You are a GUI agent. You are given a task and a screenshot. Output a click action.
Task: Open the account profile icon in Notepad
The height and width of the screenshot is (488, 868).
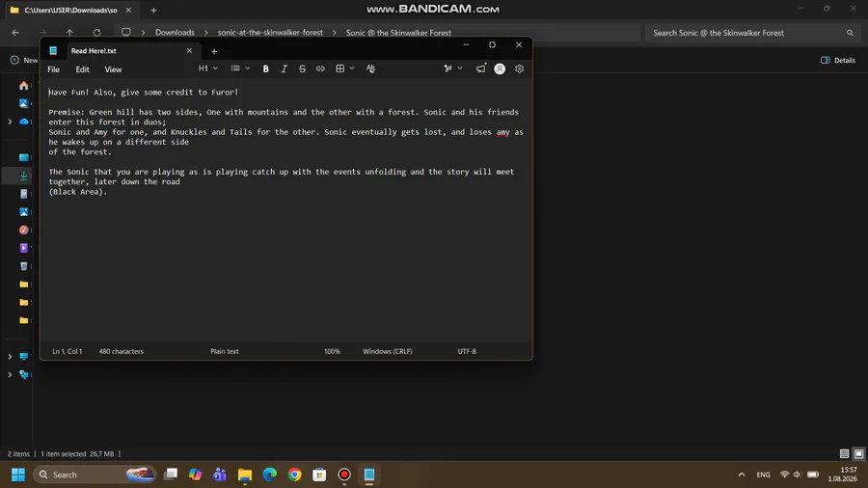500,69
